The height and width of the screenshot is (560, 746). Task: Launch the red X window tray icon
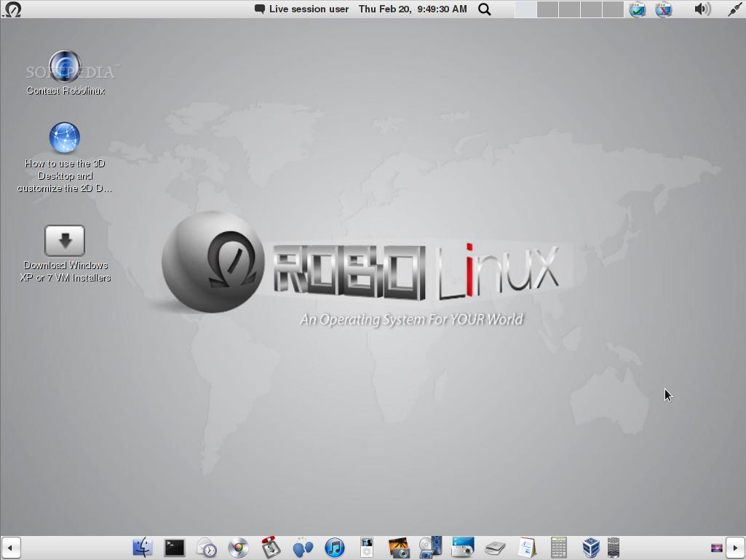(x=664, y=9)
